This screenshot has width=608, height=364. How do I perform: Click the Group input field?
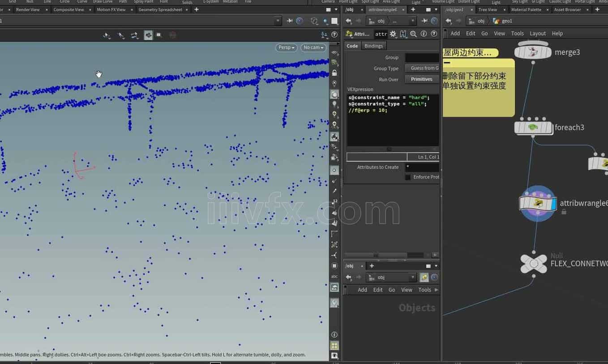[x=422, y=58]
